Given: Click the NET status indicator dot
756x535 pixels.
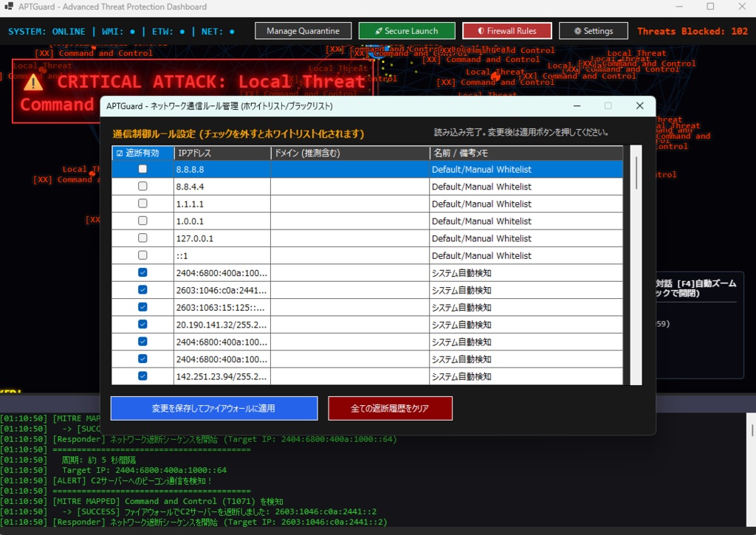Looking at the screenshot, I should click(232, 32).
